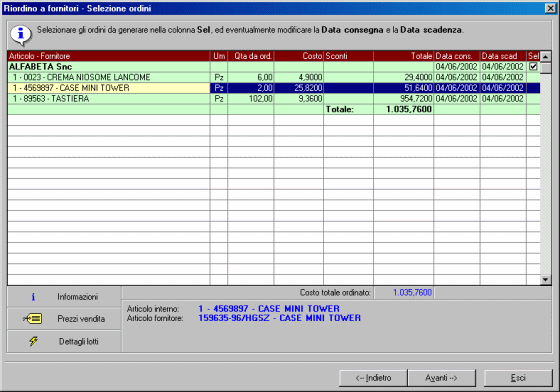
Task: Click Data cons. cell of ALFABETA Snc
Action: [456, 67]
